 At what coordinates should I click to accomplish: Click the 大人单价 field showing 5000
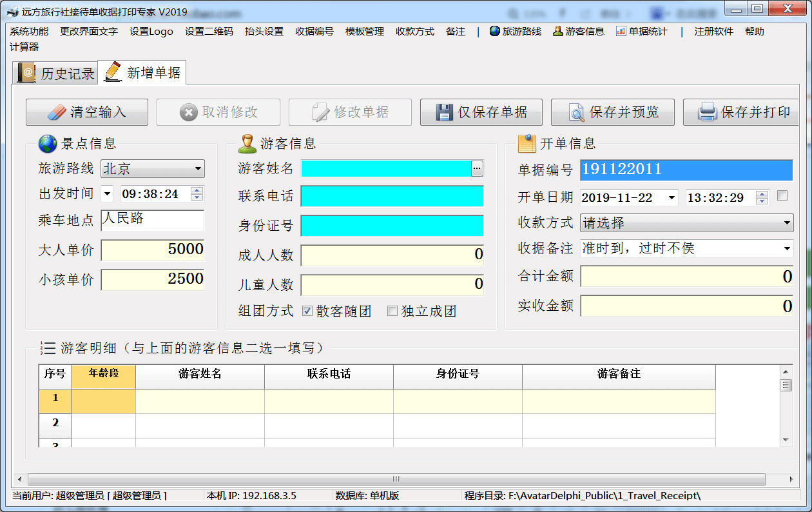tap(153, 250)
